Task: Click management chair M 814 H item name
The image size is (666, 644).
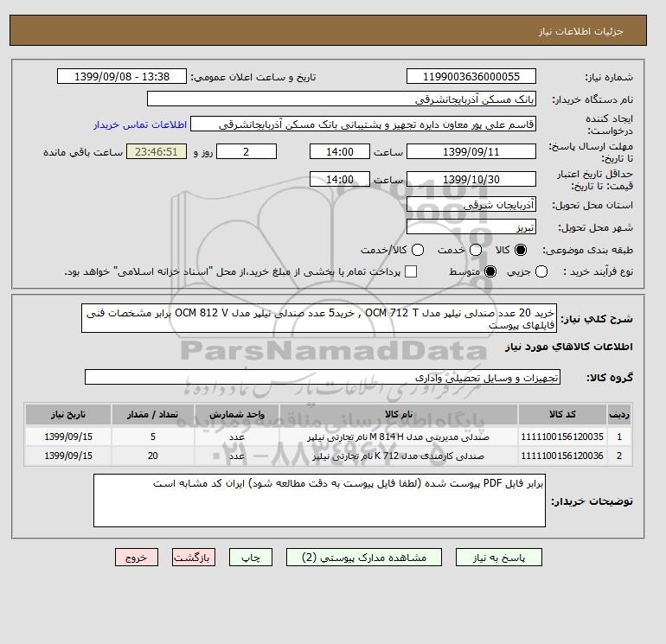Action: [x=399, y=437]
